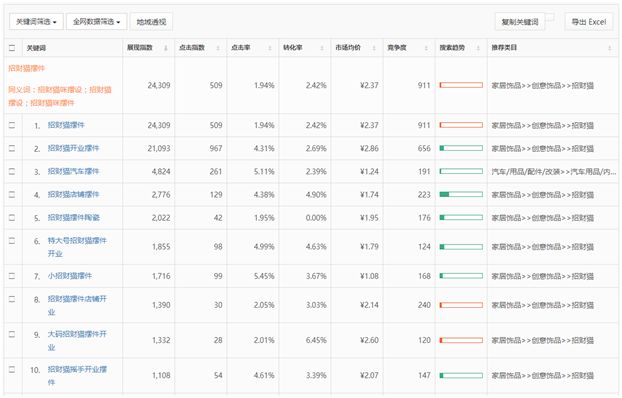Tick the select-all checkbox in table header
The image size is (622, 398).
click(12, 48)
